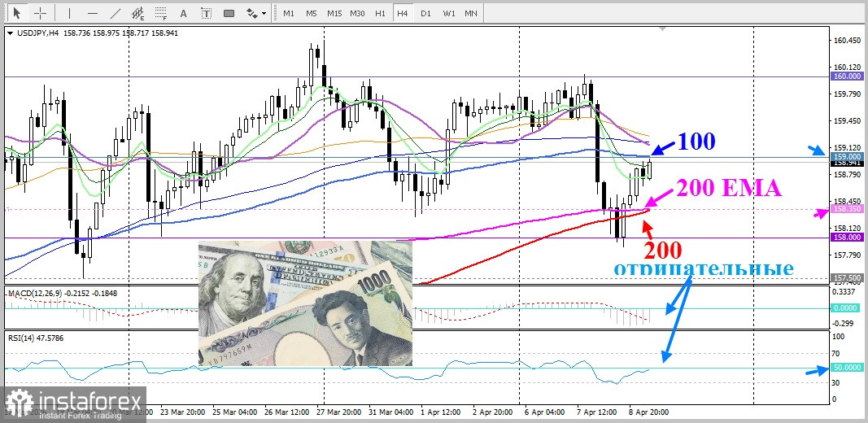Select the 159.000 price level tag
This screenshot has height=423, width=868.
[846, 157]
